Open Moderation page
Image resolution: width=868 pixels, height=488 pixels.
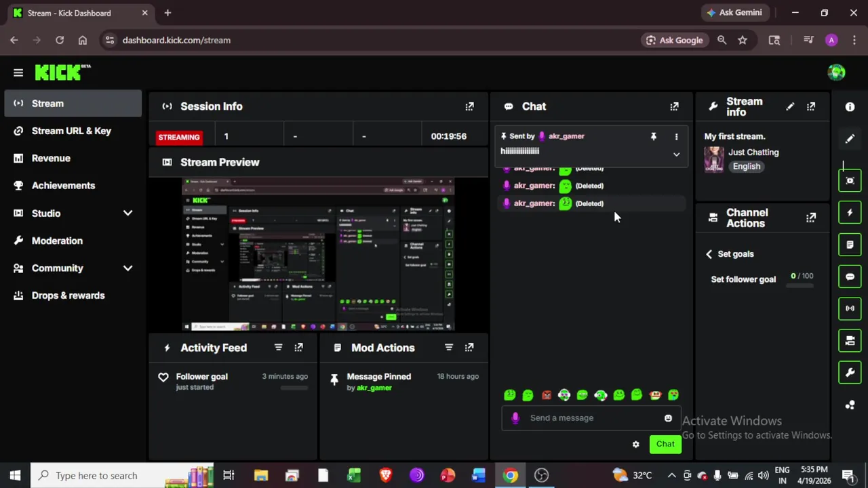[x=73, y=241]
